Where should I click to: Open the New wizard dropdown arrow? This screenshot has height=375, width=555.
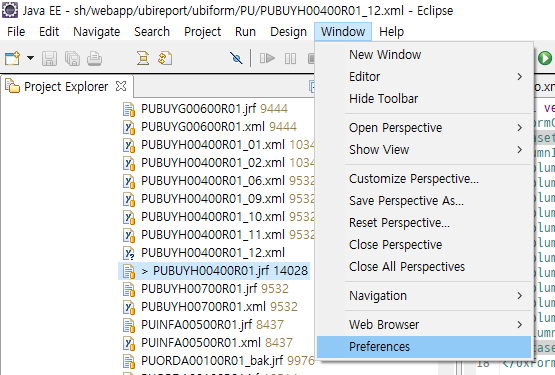30,58
